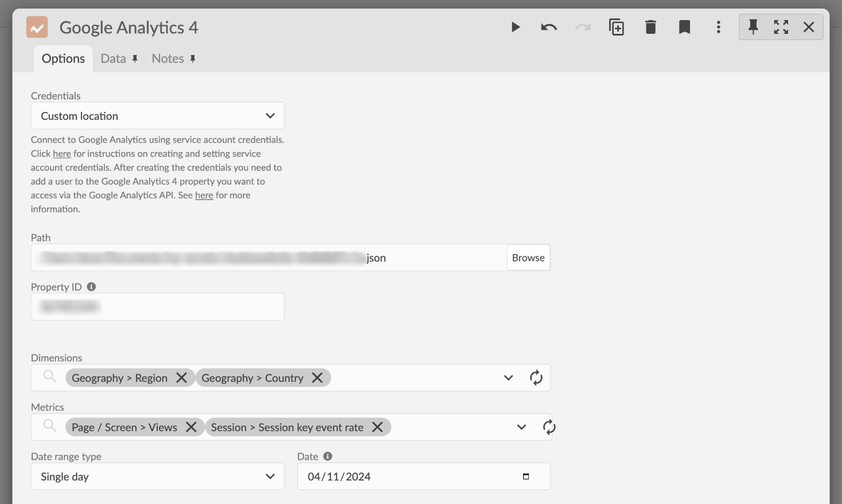Follow the first 'here' instructions link
Screen dimensions: 842x504
click(62, 154)
